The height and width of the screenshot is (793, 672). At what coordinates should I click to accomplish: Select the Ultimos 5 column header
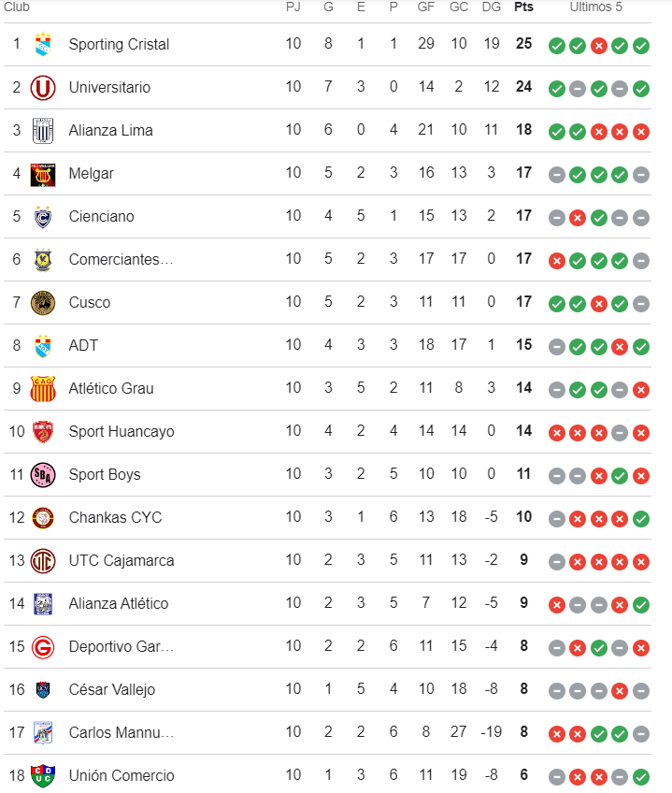click(595, 7)
